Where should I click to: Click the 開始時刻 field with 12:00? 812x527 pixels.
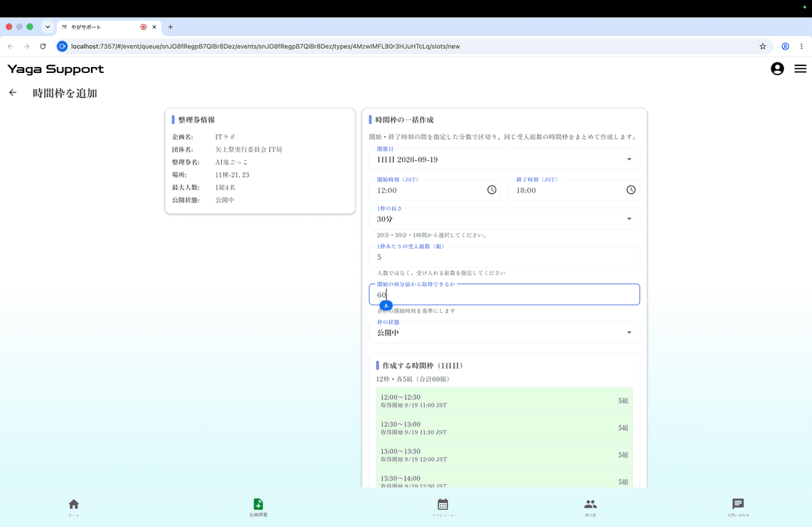click(435, 190)
